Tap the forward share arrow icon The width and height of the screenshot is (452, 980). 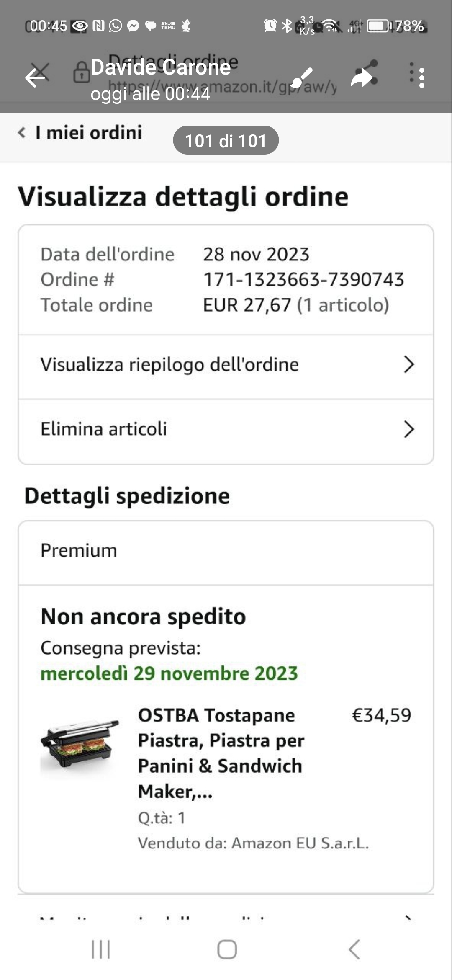point(361,77)
